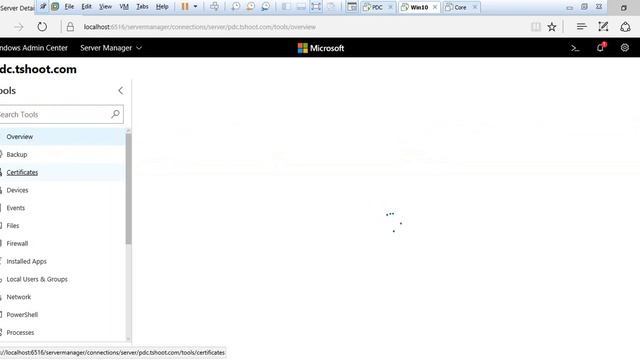
Task: Open the VMware Help menu
Action: pyautogui.click(x=162, y=7)
